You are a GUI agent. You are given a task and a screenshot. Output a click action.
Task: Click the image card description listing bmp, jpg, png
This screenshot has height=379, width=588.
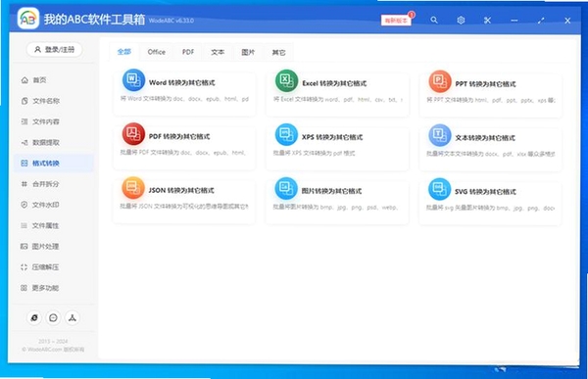point(335,207)
